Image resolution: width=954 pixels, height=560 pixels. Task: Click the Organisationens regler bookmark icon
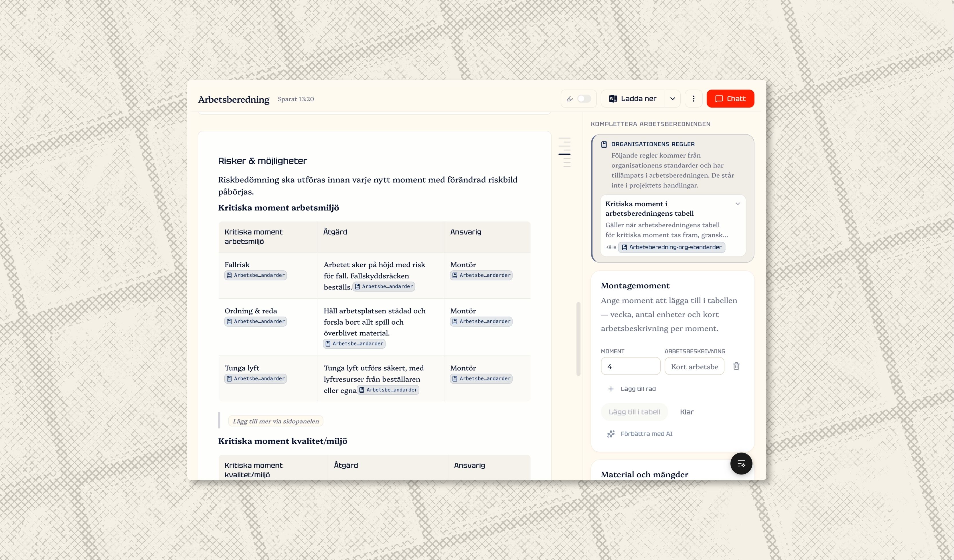pos(604,144)
